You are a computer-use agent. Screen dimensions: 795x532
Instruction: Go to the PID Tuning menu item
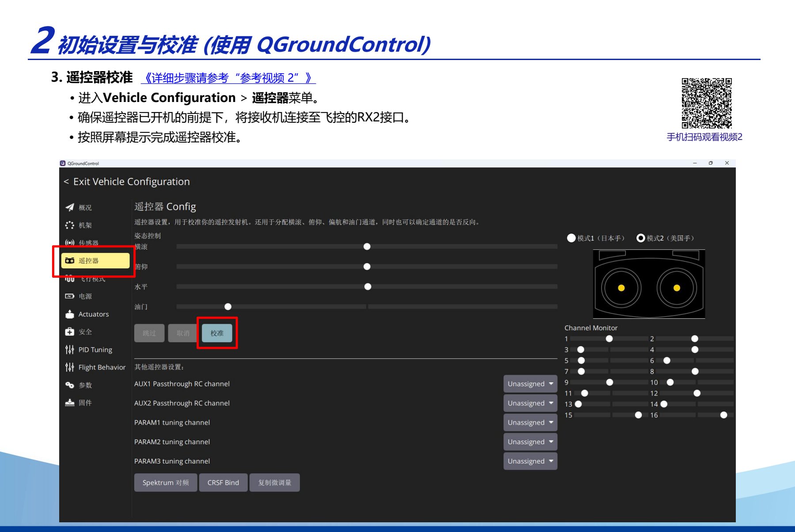95,350
